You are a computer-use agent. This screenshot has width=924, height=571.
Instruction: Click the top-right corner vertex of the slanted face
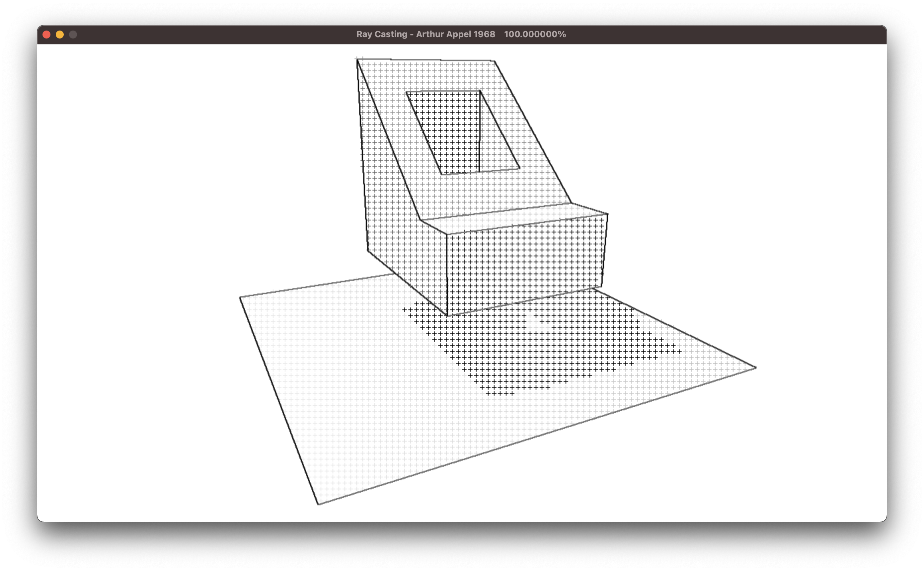[494, 61]
